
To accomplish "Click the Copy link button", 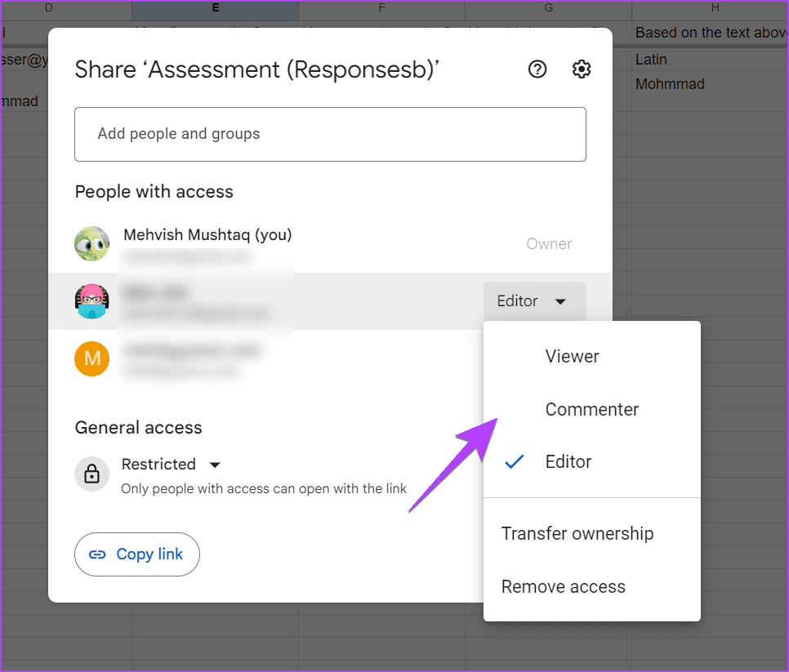I will point(136,554).
